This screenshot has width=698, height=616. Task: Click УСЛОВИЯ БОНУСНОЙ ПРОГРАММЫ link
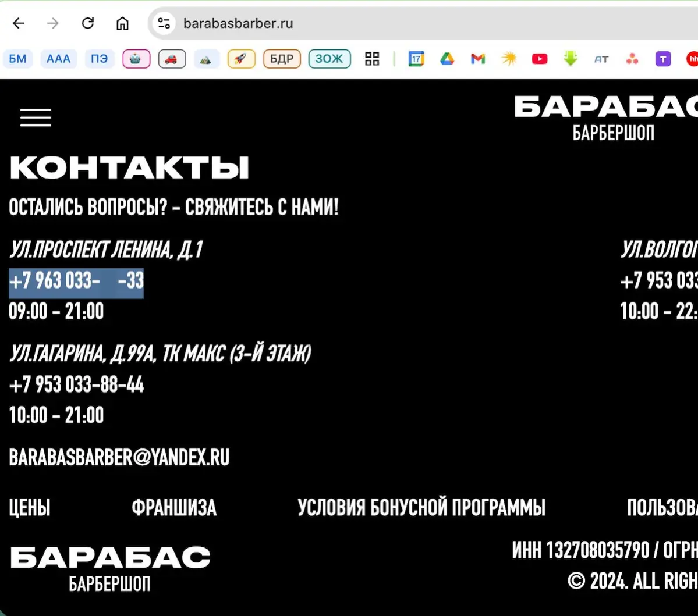click(421, 507)
